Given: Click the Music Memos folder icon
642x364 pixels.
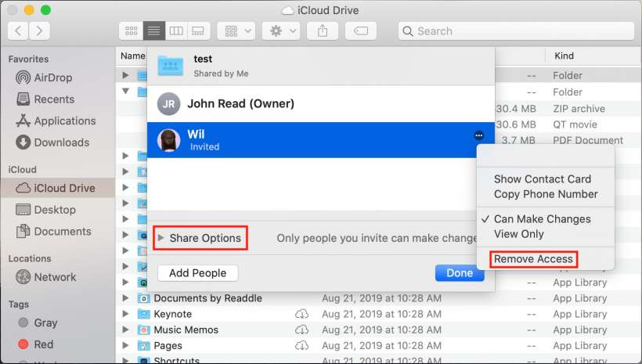Looking at the screenshot, I should (144, 330).
